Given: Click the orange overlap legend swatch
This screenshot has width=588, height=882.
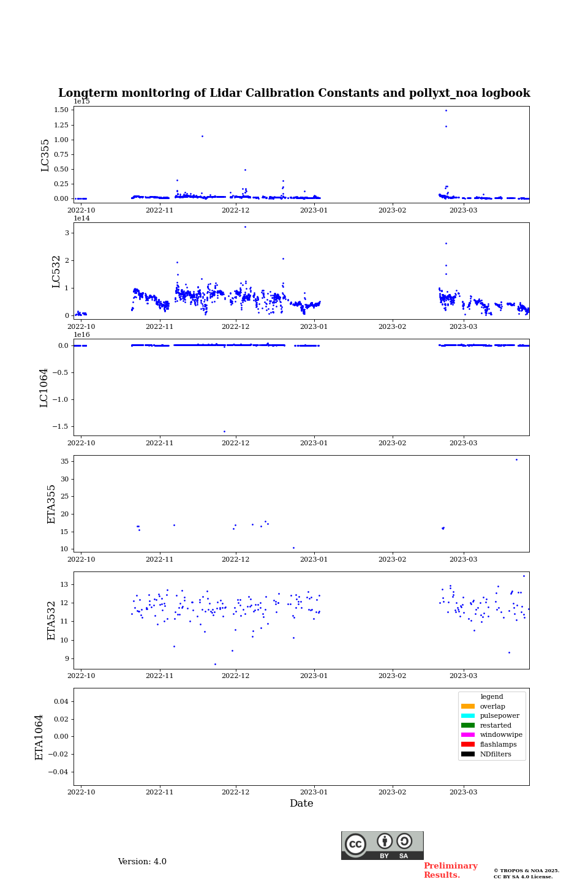Looking at the screenshot, I should (468, 706).
